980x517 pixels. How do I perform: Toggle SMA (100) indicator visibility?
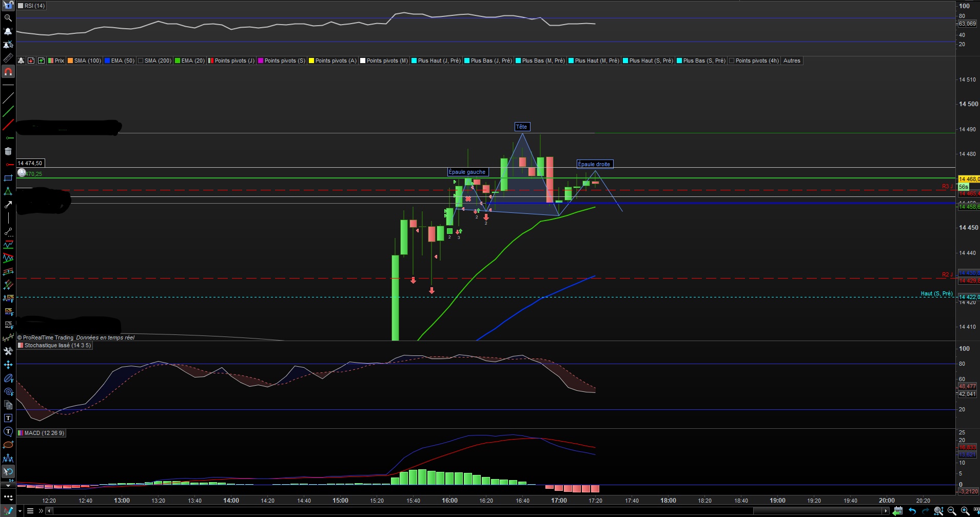(x=70, y=61)
